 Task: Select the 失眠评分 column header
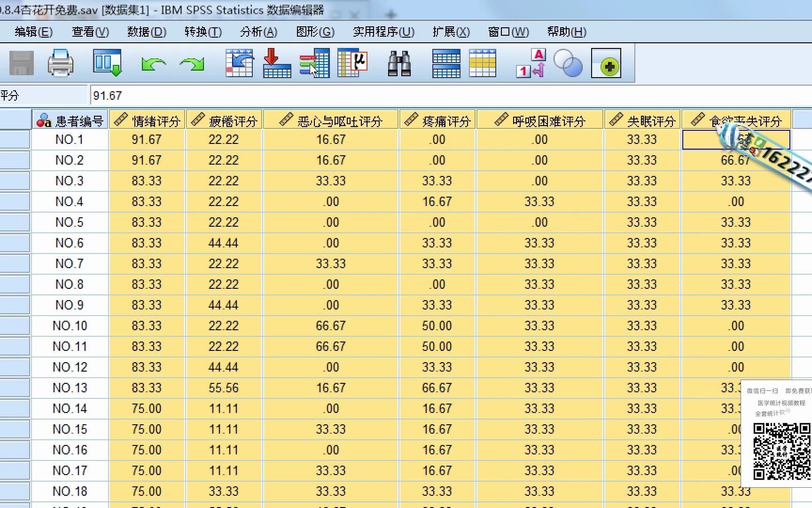[642, 120]
